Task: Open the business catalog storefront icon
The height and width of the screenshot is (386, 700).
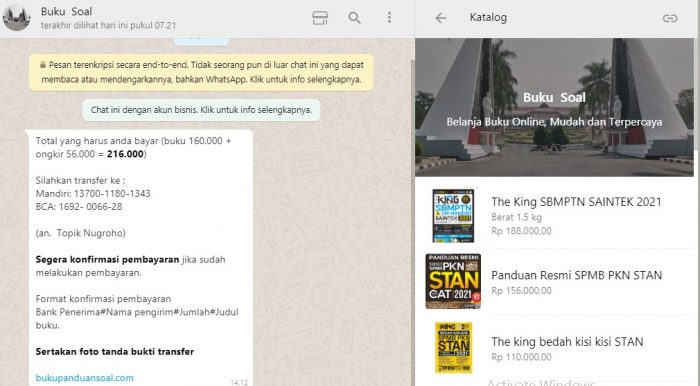Action: coord(320,18)
